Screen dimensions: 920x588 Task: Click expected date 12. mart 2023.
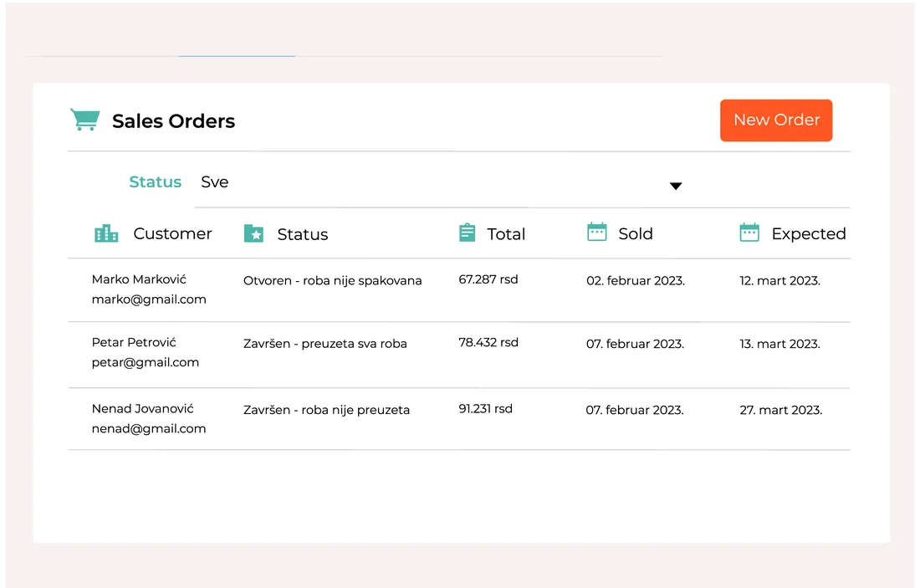tap(779, 280)
